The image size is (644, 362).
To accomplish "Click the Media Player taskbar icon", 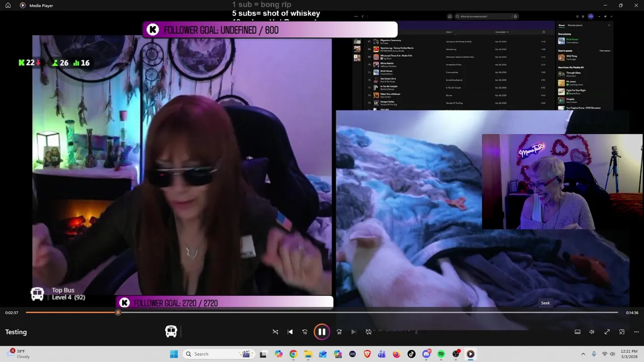I will coord(470,354).
